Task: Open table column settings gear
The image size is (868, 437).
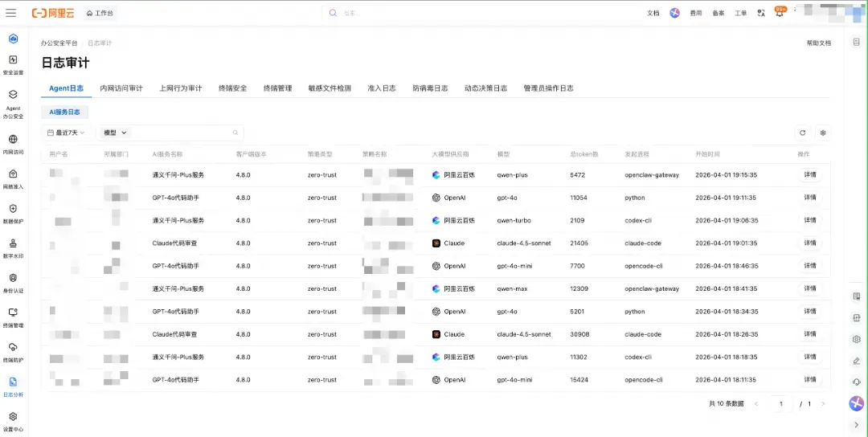Action: click(x=823, y=133)
